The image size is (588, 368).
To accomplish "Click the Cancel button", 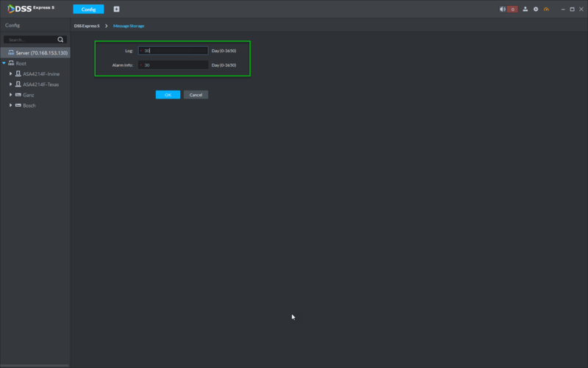I will (x=196, y=95).
